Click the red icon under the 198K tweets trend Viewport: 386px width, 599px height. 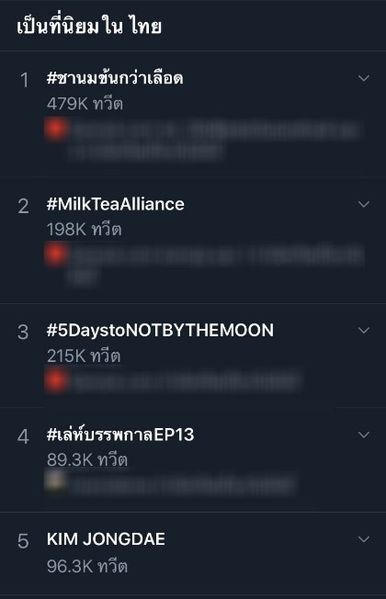click(x=57, y=255)
